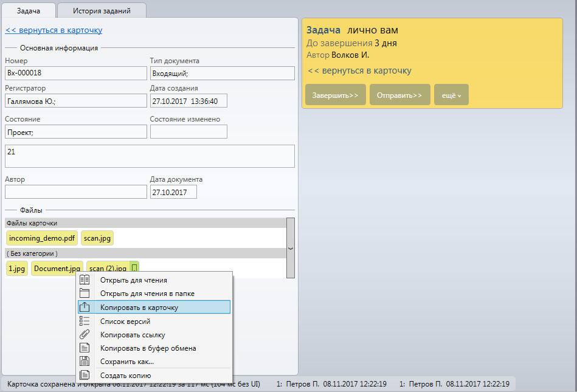Click the Список версий list icon
Image resolution: width=577 pixels, height=392 pixels.
point(85,321)
